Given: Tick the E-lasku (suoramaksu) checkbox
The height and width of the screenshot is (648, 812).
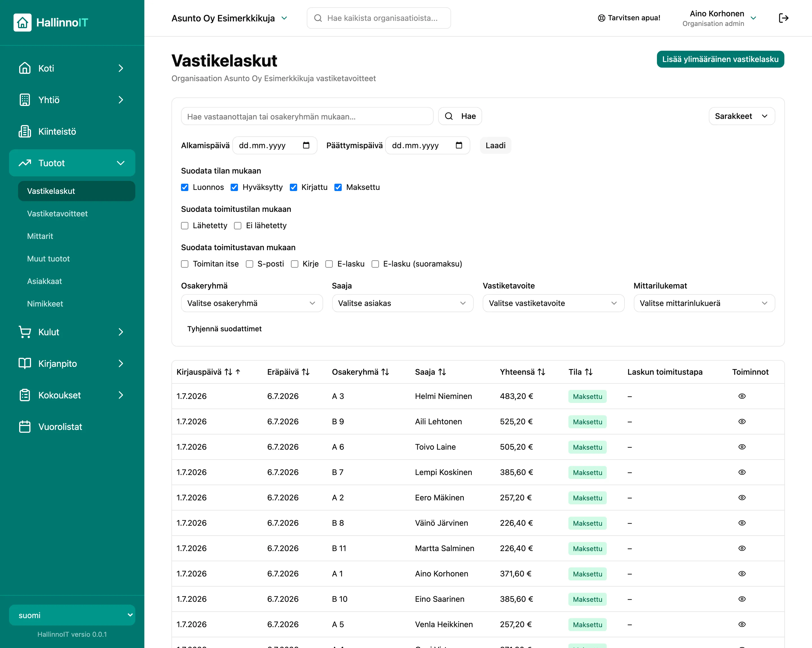Looking at the screenshot, I should pos(375,264).
